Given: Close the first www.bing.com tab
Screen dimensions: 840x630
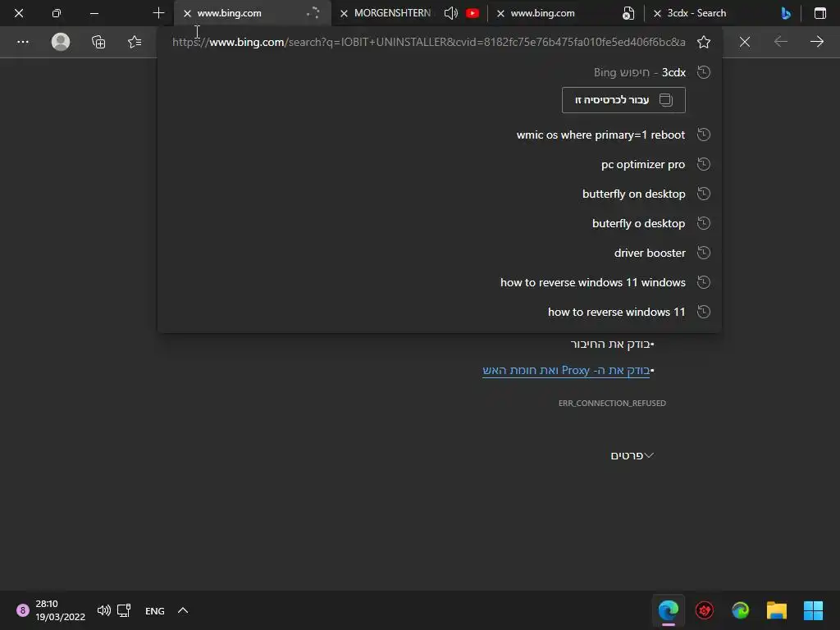Looking at the screenshot, I should [x=187, y=13].
